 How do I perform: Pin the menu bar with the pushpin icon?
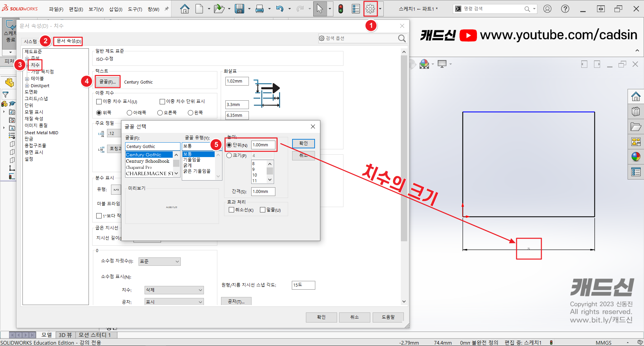tap(167, 9)
